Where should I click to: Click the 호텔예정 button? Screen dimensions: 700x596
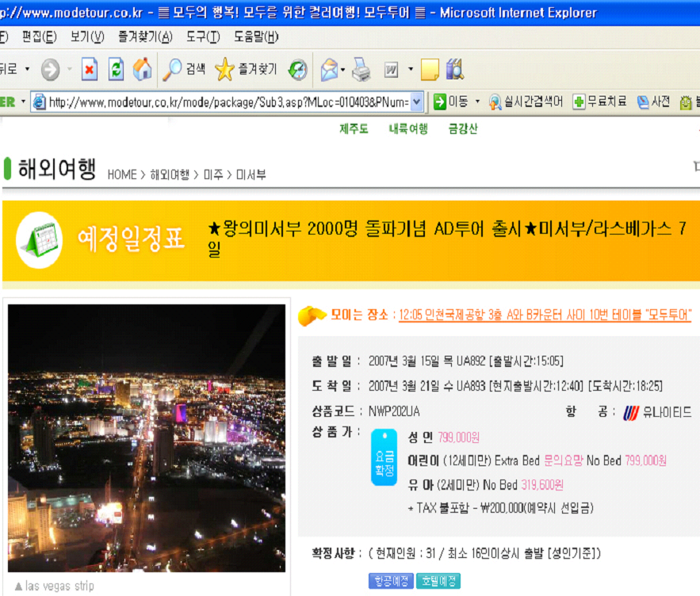pos(438,581)
